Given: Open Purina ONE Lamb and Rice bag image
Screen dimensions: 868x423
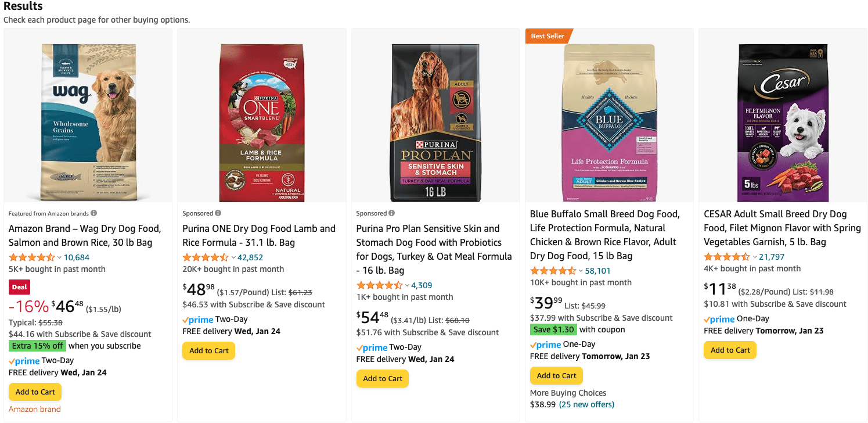Looking at the screenshot, I should 261,122.
